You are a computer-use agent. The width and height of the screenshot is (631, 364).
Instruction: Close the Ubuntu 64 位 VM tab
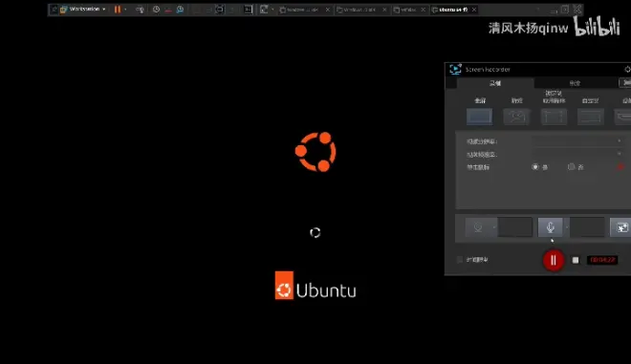[x=474, y=10]
